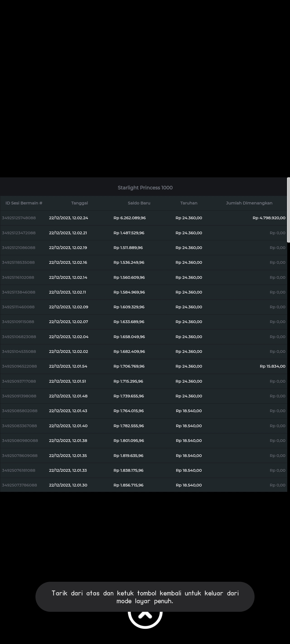This screenshot has width=290, height=644.
Task: Click the "Saldo Baru" column header
Action: (139, 203)
